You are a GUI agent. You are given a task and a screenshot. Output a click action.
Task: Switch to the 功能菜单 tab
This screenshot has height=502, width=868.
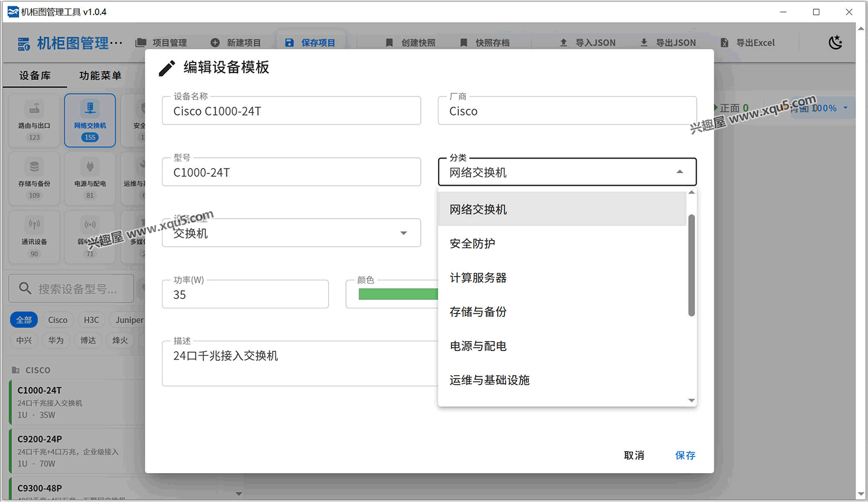100,75
